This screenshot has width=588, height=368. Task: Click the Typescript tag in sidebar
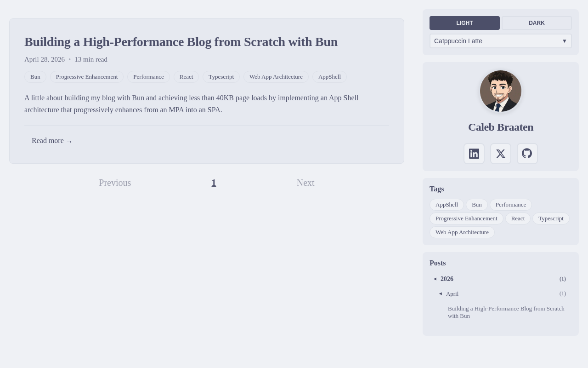[551, 218]
